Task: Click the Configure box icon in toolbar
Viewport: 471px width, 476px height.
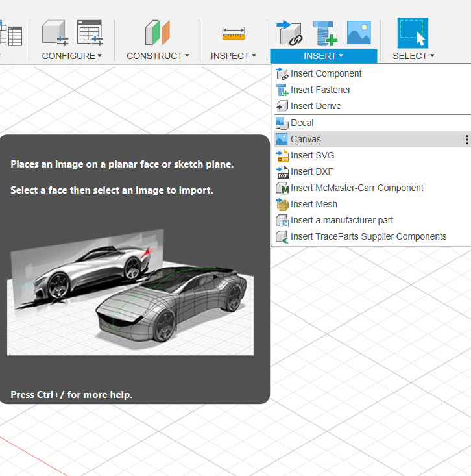Action: pos(55,32)
